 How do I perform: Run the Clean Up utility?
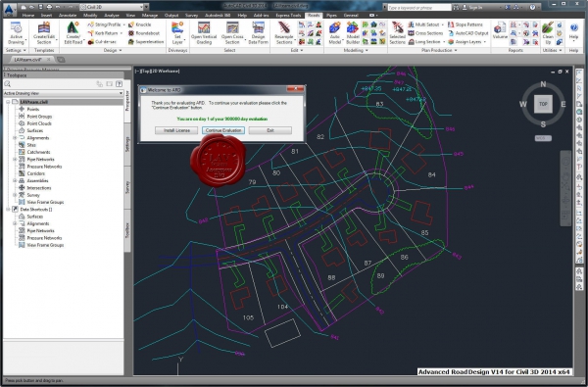548,33
